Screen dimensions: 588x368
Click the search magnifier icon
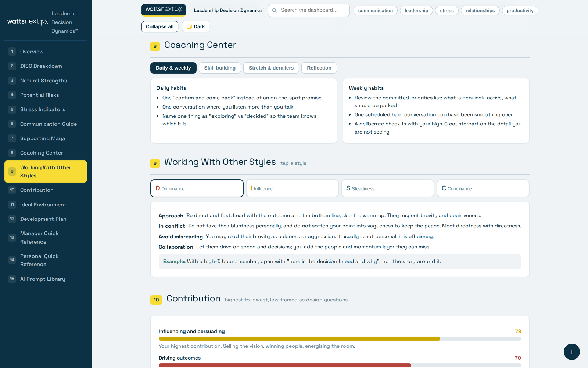[275, 10]
